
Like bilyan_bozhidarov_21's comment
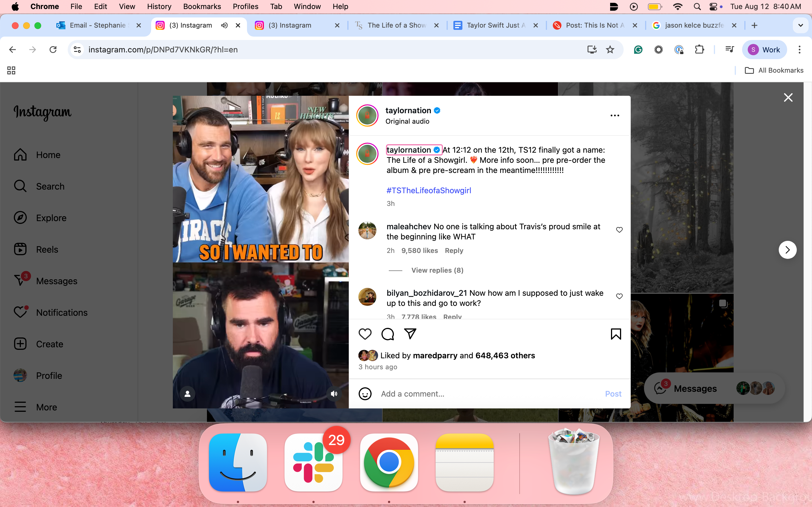coord(619,296)
